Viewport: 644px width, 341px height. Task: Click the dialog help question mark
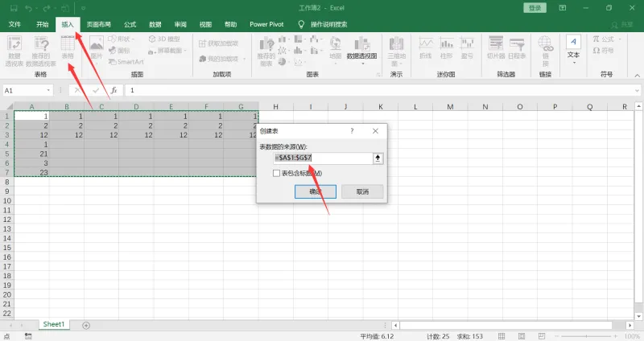(352, 131)
